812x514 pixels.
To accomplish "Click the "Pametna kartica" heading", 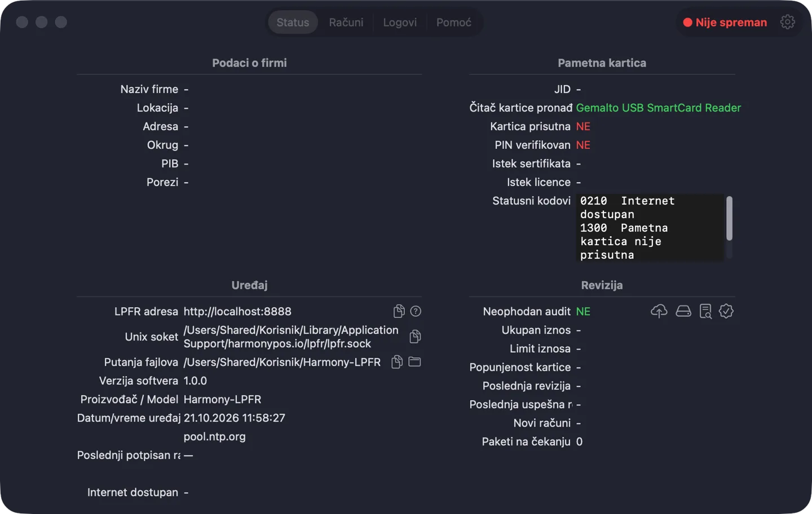I will (602, 63).
